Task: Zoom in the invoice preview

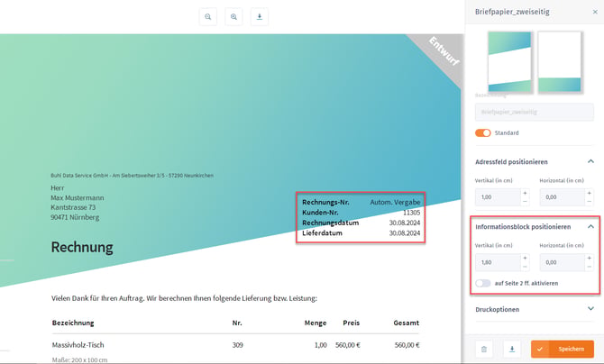Action: (x=233, y=17)
